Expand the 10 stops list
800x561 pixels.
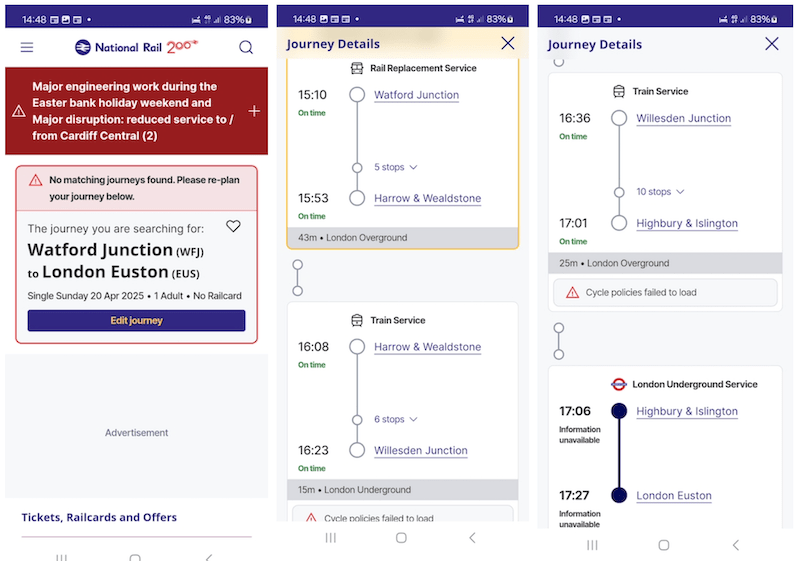[x=660, y=192]
